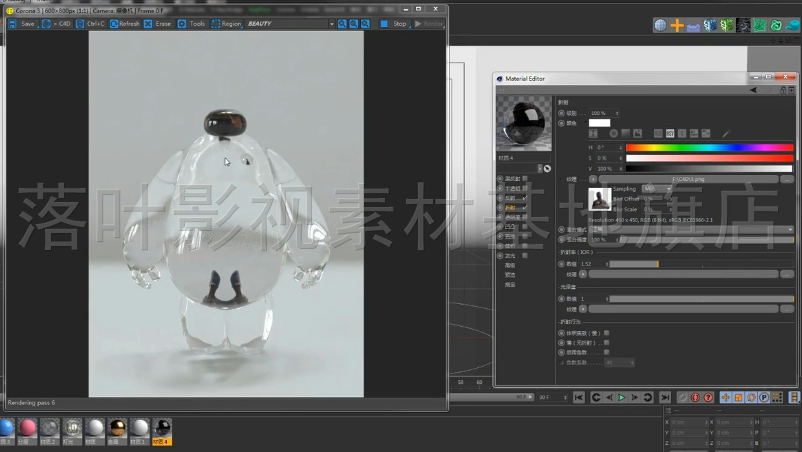The width and height of the screenshot is (802, 452).
Task: Click the browse button on glossiness texture row
Action: pos(787,309)
